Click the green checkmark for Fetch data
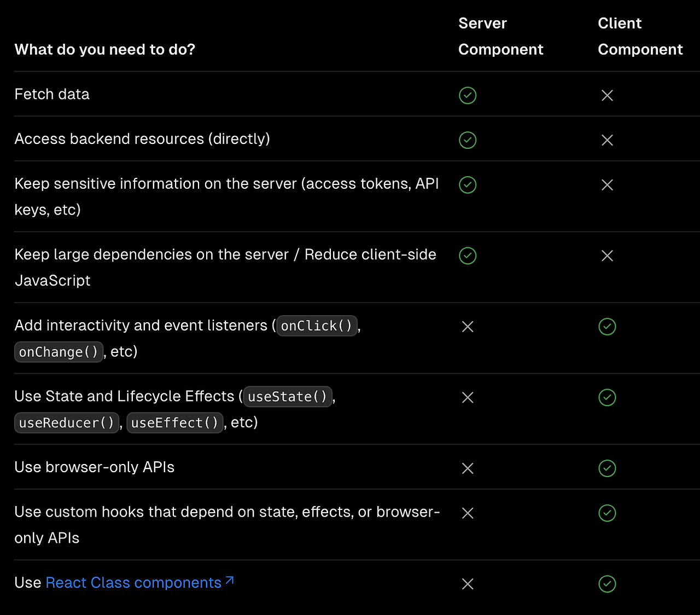The height and width of the screenshot is (615, 700). (468, 95)
